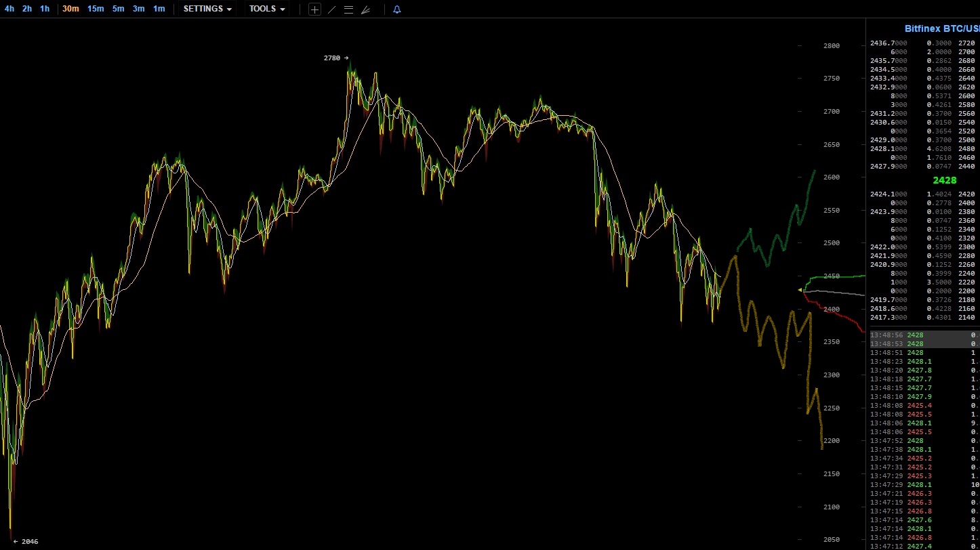Select the 13:47:12 trade row

924,547
